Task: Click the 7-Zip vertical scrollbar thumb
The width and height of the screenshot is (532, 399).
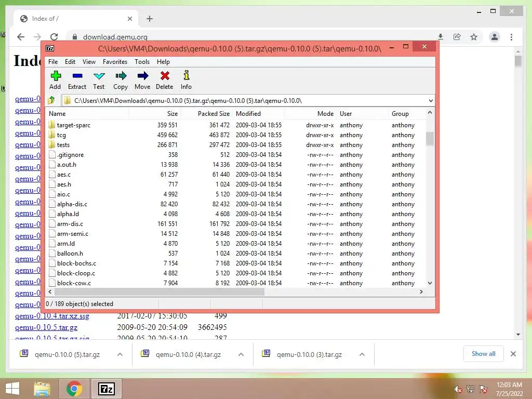Action: (430, 138)
